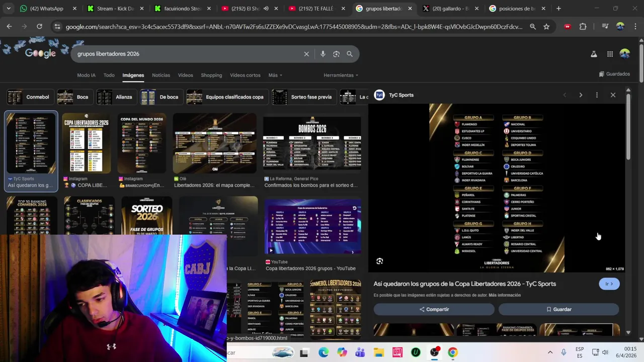Open taskbar volume control
The width and height of the screenshot is (644, 362).
click(605, 352)
